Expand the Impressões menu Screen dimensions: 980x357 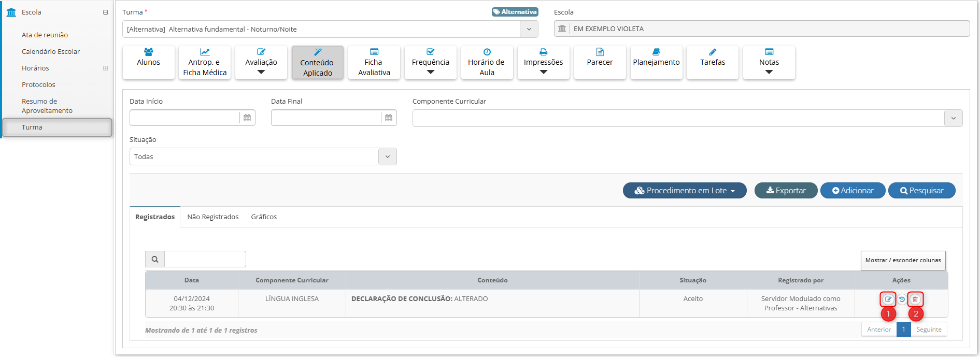pos(544,62)
